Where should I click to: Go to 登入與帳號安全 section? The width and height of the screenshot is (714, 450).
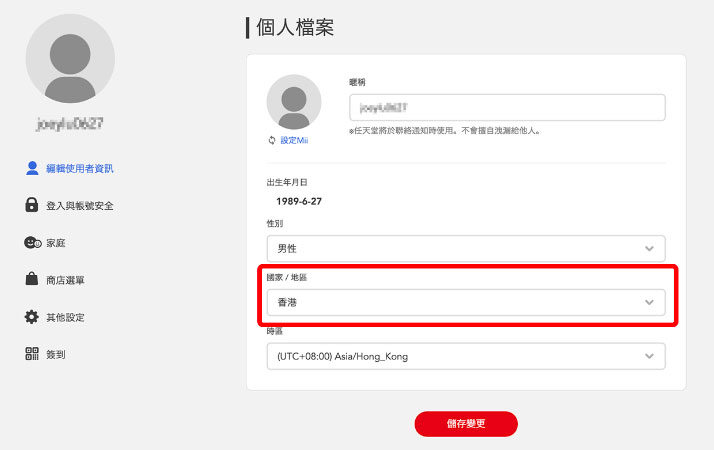(80, 206)
